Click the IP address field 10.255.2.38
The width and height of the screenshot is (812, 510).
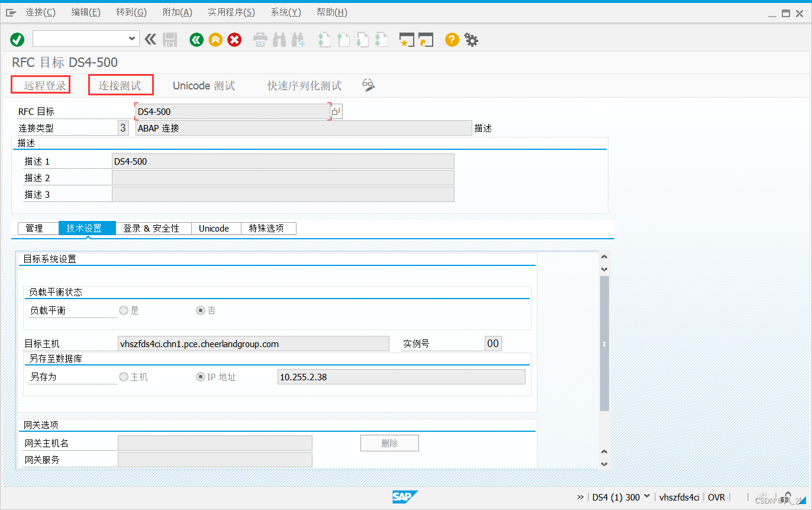401,377
